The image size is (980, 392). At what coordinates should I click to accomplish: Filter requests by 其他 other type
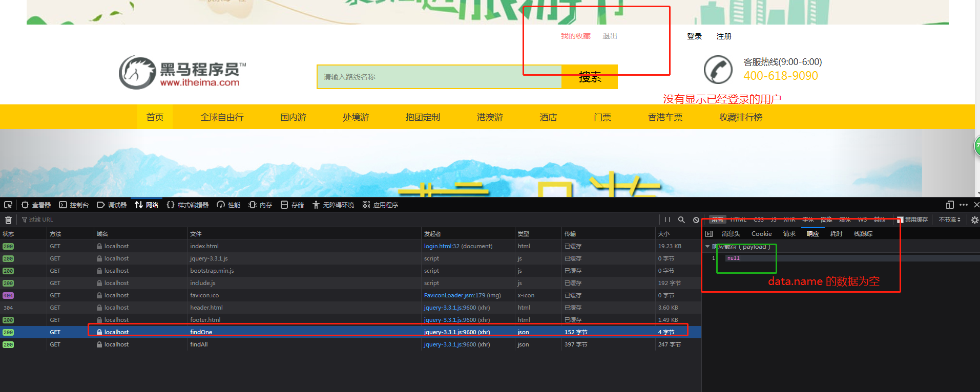880,220
